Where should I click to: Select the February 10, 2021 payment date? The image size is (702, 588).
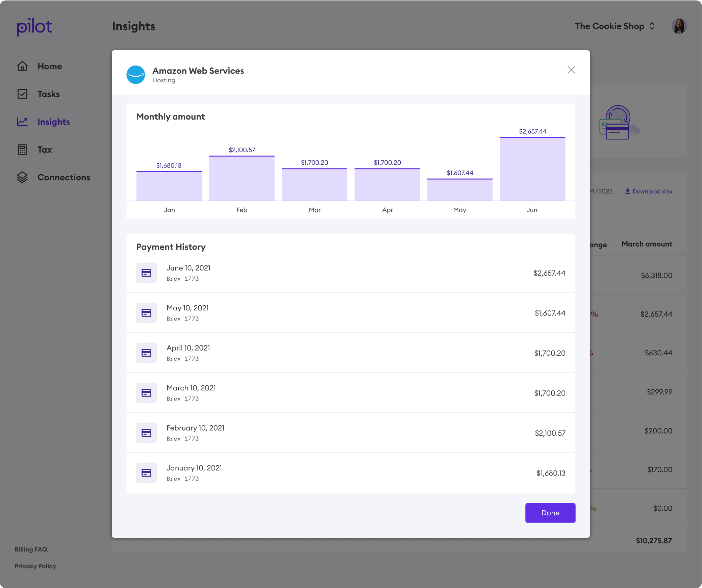click(195, 428)
